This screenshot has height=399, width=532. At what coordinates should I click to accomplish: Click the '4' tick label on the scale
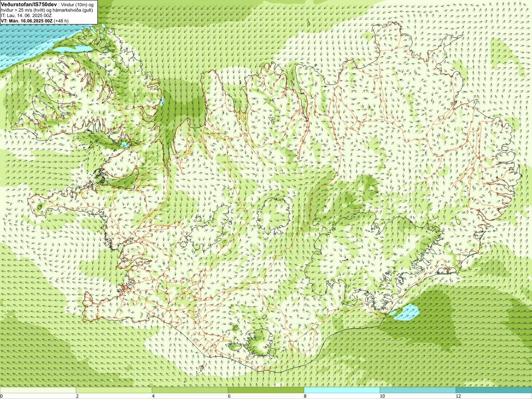153,396
